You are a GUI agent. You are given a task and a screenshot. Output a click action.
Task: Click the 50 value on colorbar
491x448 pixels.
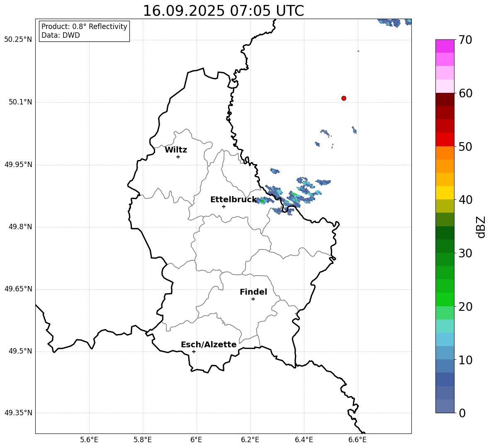(465, 147)
